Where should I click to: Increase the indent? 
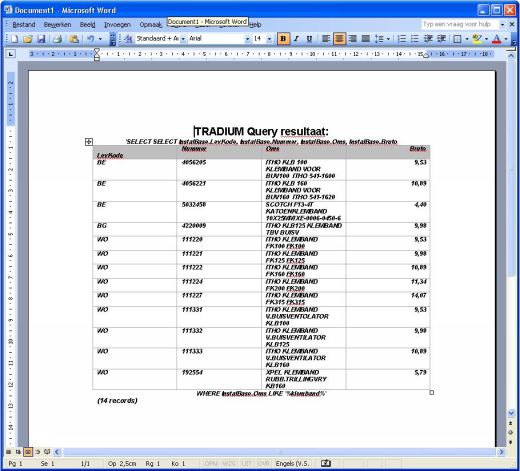point(441,39)
